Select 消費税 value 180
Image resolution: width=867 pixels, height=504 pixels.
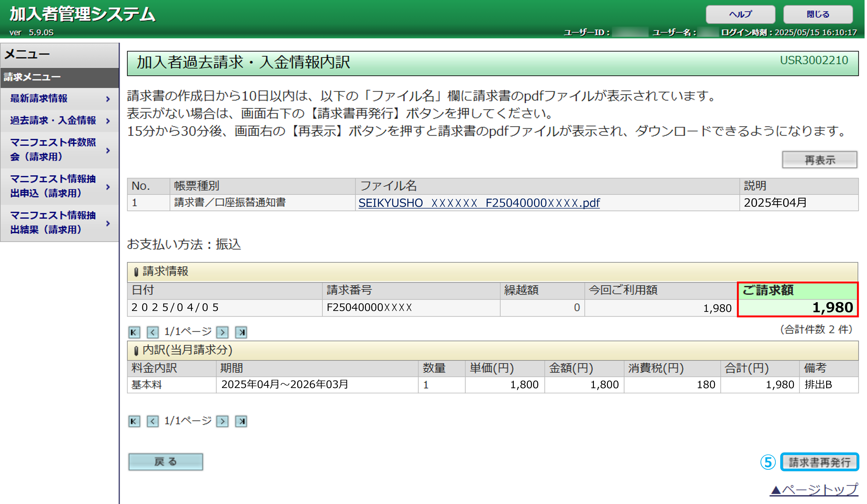672,385
